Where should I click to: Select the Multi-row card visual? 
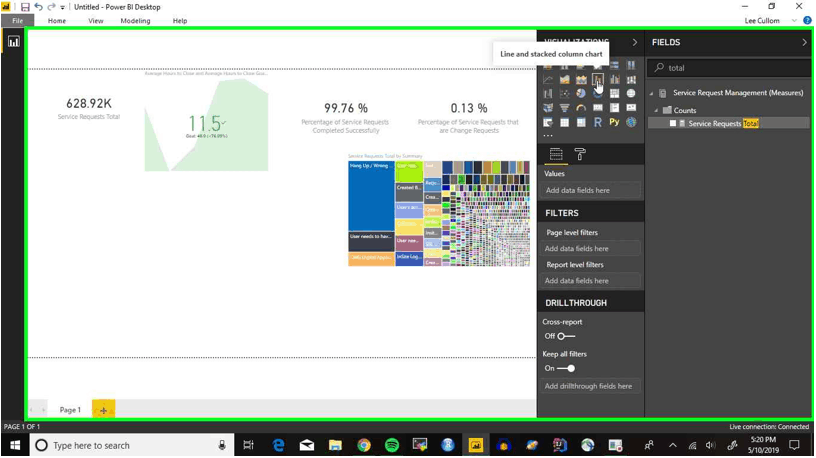615,108
